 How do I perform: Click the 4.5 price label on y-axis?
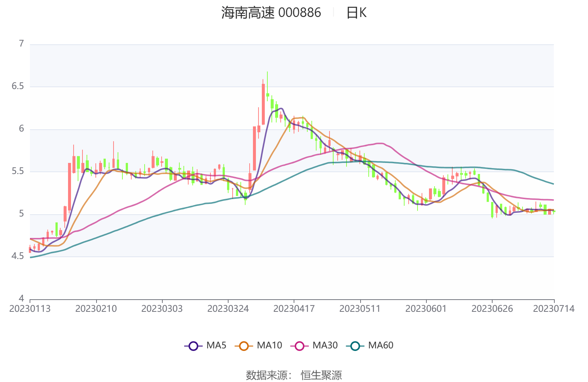[18, 256]
